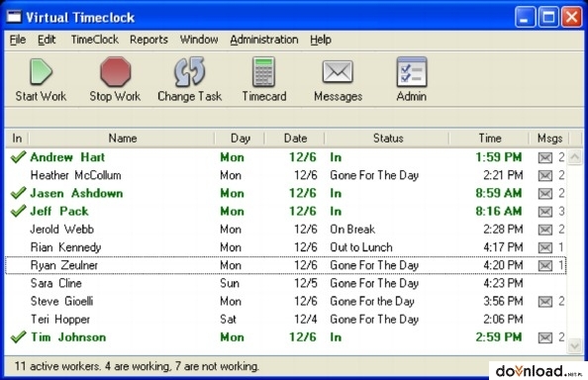The height and width of the screenshot is (380, 588).
Task: Sort the list by the Name column header
Action: (122, 139)
